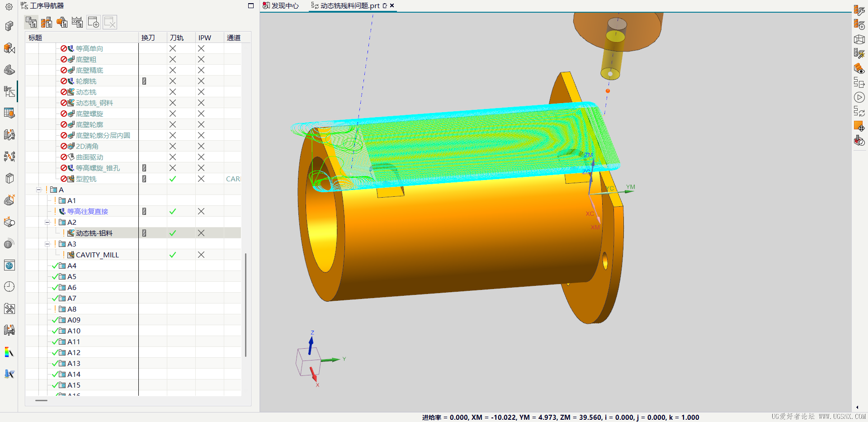Image resolution: width=868 pixels, height=422 pixels.
Task: Switch to Machining Method view icon
Action: pos(77,22)
